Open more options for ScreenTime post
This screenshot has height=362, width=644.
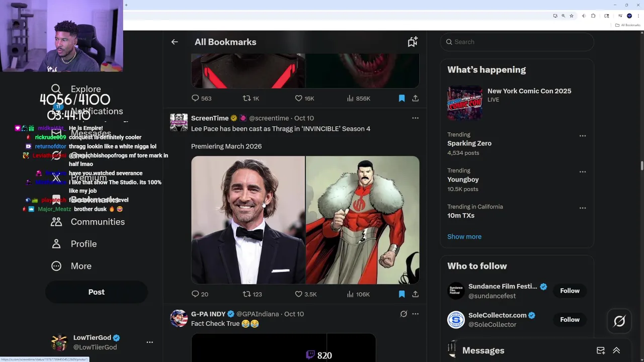coord(415,118)
